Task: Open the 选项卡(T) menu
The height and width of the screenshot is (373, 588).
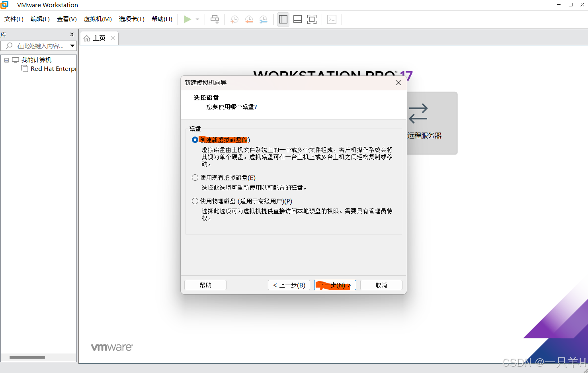Action: pyautogui.click(x=131, y=19)
